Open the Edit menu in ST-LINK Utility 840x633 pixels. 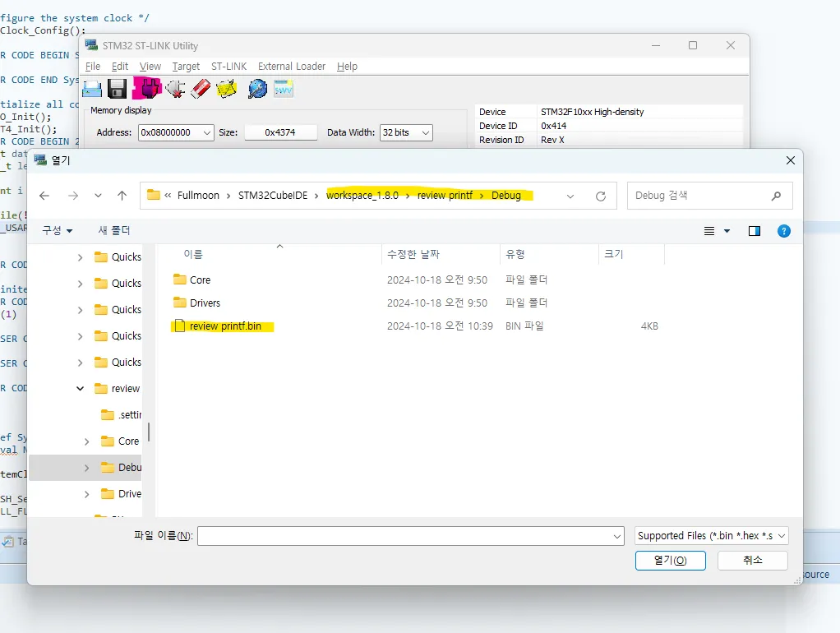pos(120,67)
